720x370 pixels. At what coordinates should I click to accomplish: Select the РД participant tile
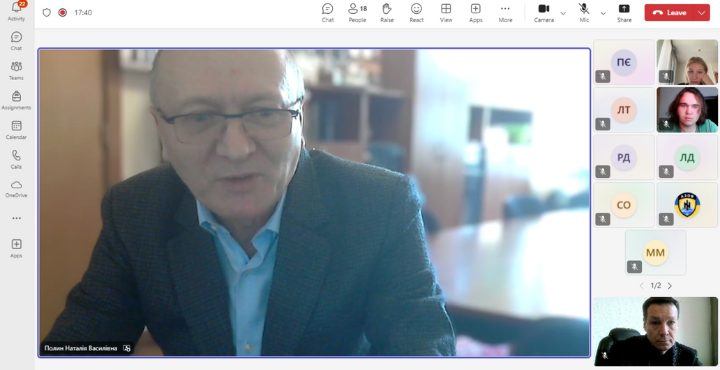624,157
